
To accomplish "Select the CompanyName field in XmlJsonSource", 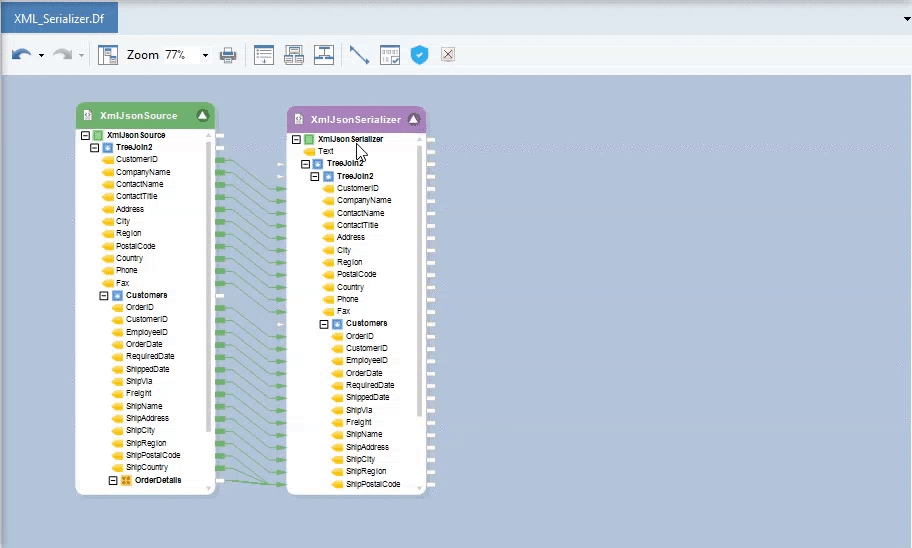I will coord(143,172).
